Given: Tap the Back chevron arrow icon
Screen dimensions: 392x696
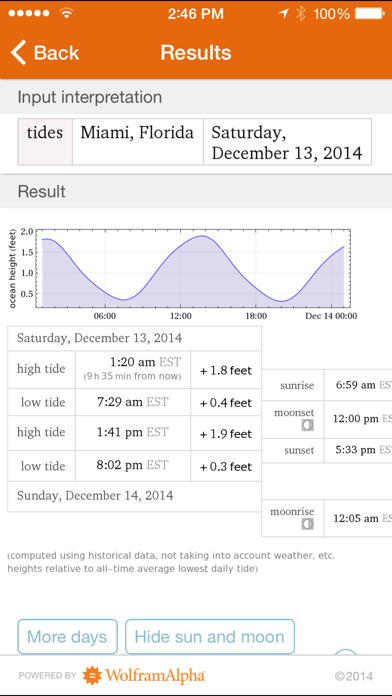Looking at the screenshot, I should [18, 52].
